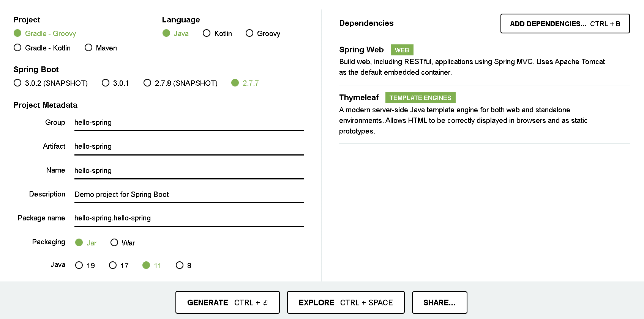This screenshot has width=644, height=319.
Task: Click into the Name field
Action: click(x=189, y=170)
